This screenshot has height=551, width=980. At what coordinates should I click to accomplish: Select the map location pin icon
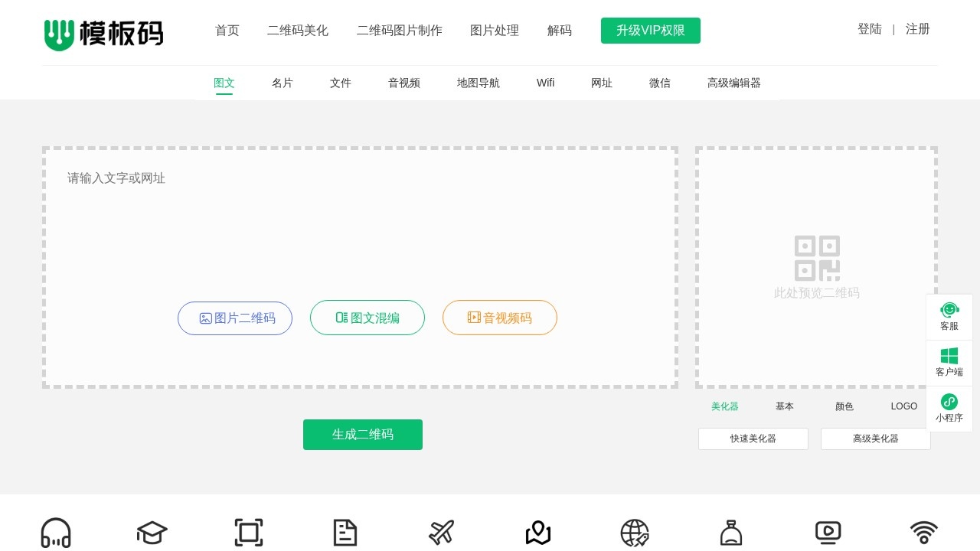pos(537,533)
